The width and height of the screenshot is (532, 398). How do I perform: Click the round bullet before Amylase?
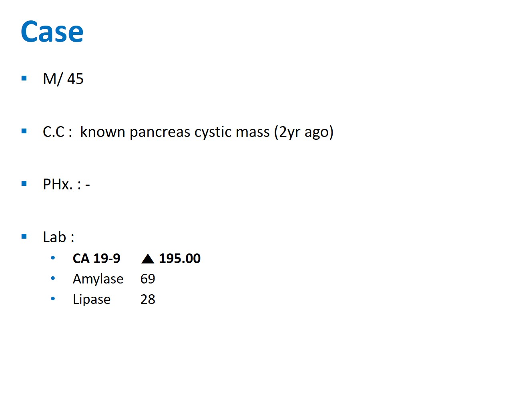[x=53, y=278]
